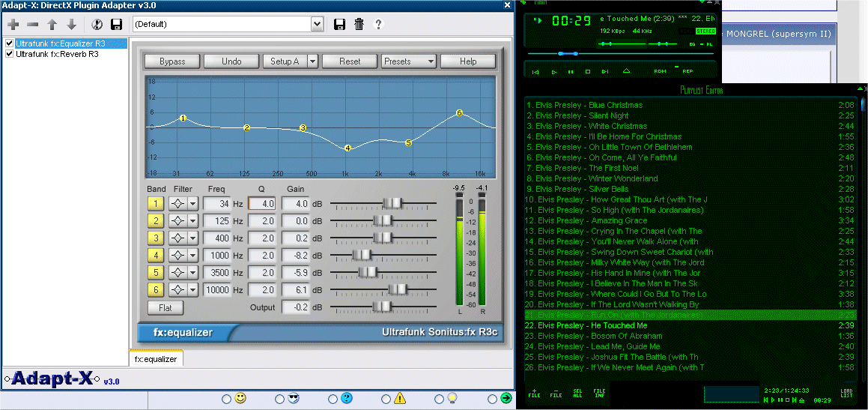Click the Undo button
This screenshot has height=410, width=868.
[231, 61]
